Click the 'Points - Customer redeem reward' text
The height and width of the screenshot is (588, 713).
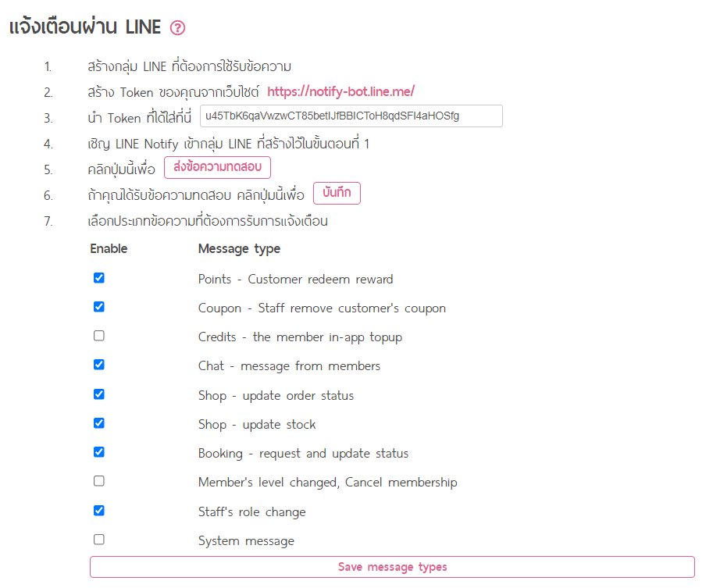click(x=295, y=280)
